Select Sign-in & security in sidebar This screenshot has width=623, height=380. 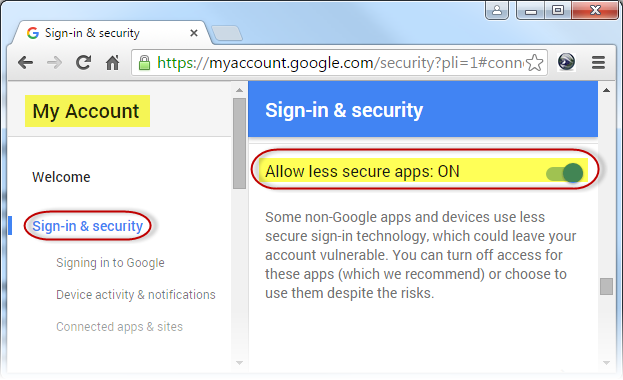(87, 226)
